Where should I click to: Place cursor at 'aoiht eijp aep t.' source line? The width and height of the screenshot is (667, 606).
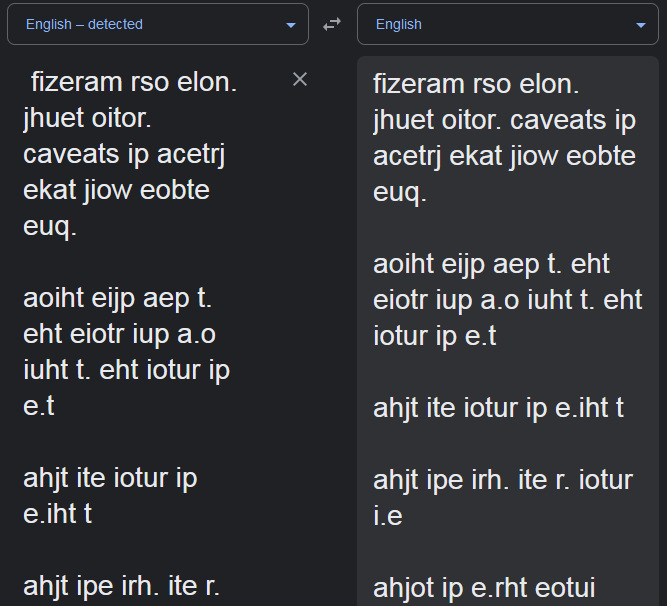click(117, 299)
